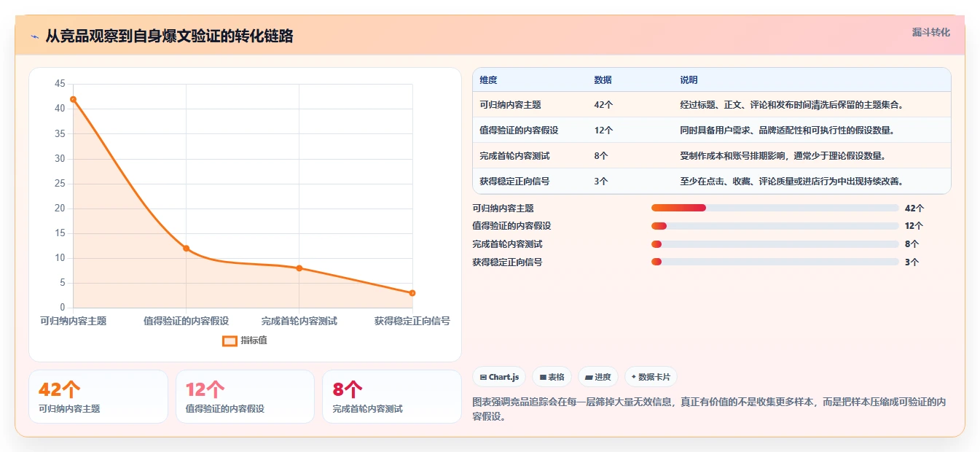Click the 可归纳内容主题 progress bar
The image size is (980, 452).
point(775,208)
